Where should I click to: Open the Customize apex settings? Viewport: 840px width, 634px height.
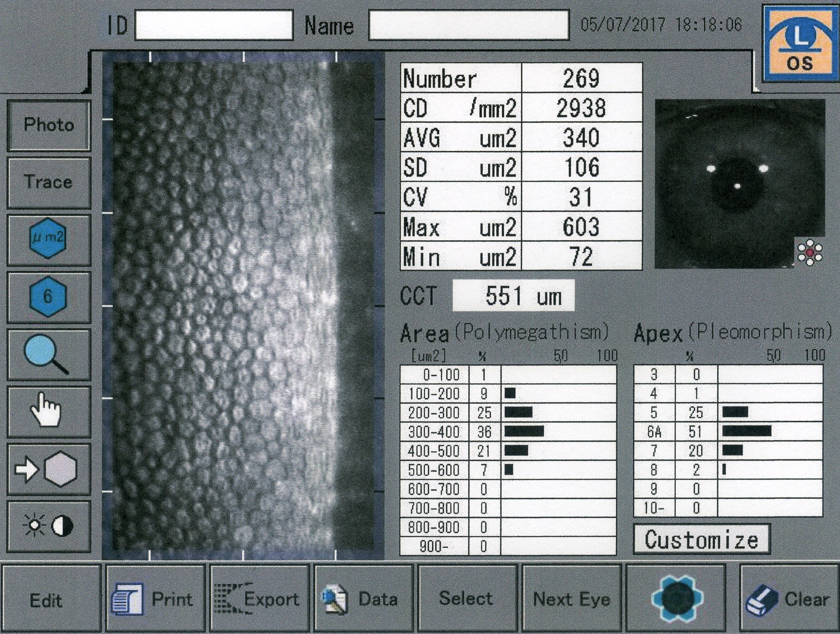pyautogui.click(x=701, y=539)
